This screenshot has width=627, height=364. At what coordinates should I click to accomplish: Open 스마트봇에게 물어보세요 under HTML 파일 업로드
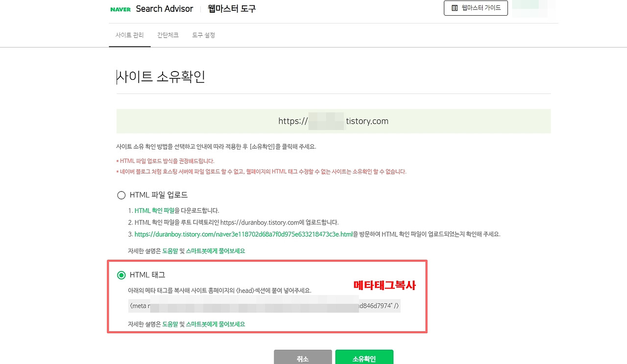tap(216, 251)
